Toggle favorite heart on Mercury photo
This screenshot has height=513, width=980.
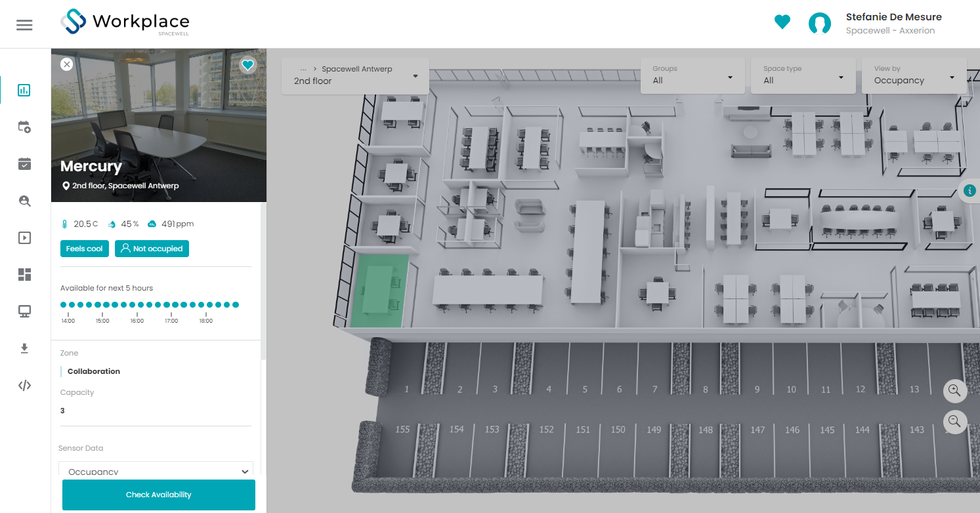pos(247,65)
